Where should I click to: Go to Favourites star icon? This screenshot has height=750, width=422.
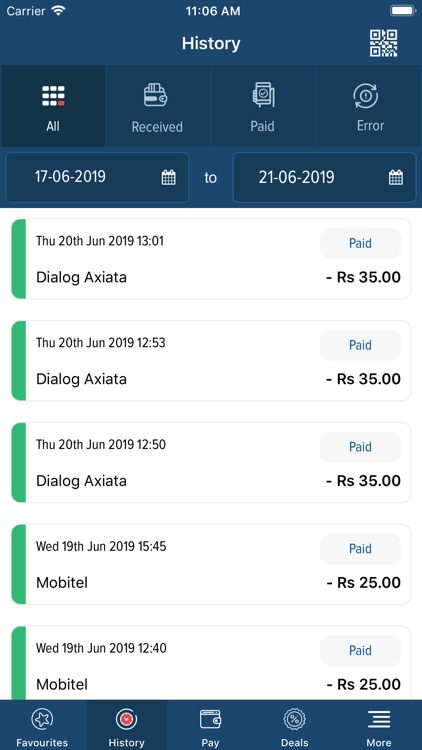[42, 719]
